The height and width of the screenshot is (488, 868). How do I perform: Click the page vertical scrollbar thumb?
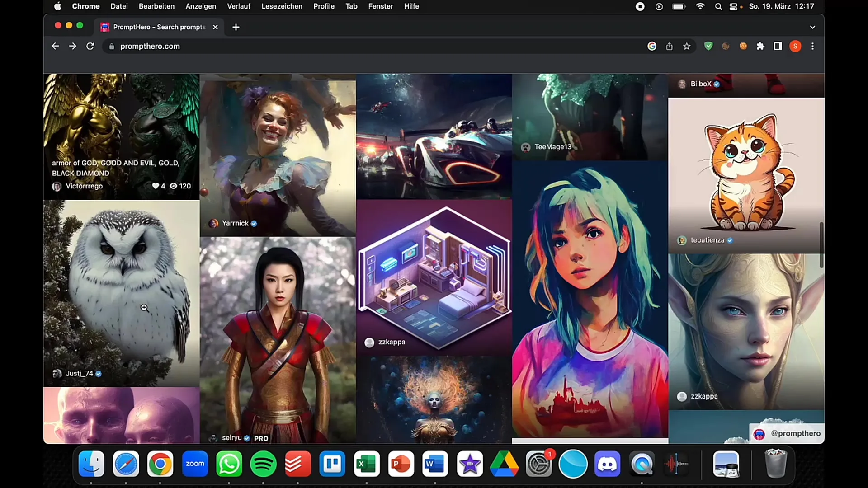pyautogui.click(x=821, y=244)
